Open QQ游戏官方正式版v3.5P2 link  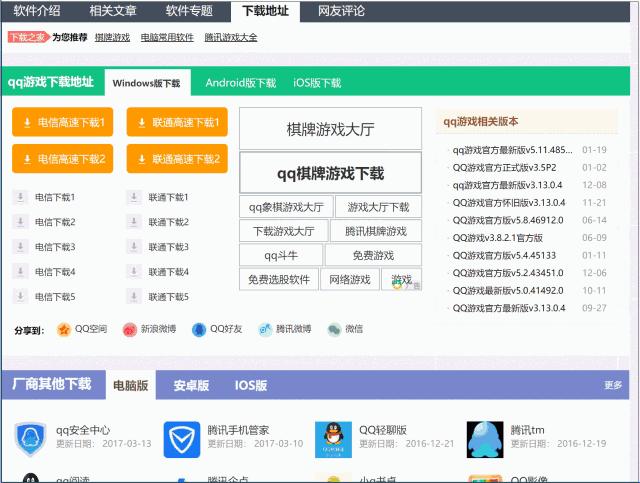click(504, 167)
